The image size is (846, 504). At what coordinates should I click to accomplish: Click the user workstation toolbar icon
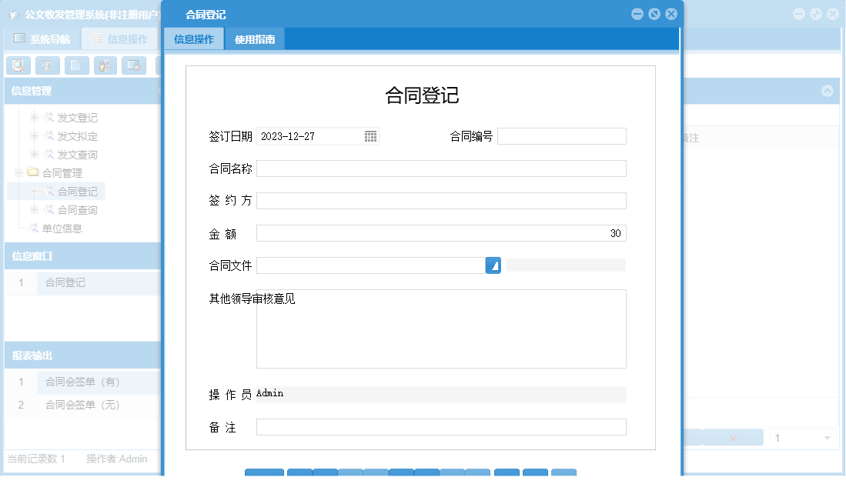coord(104,65)
